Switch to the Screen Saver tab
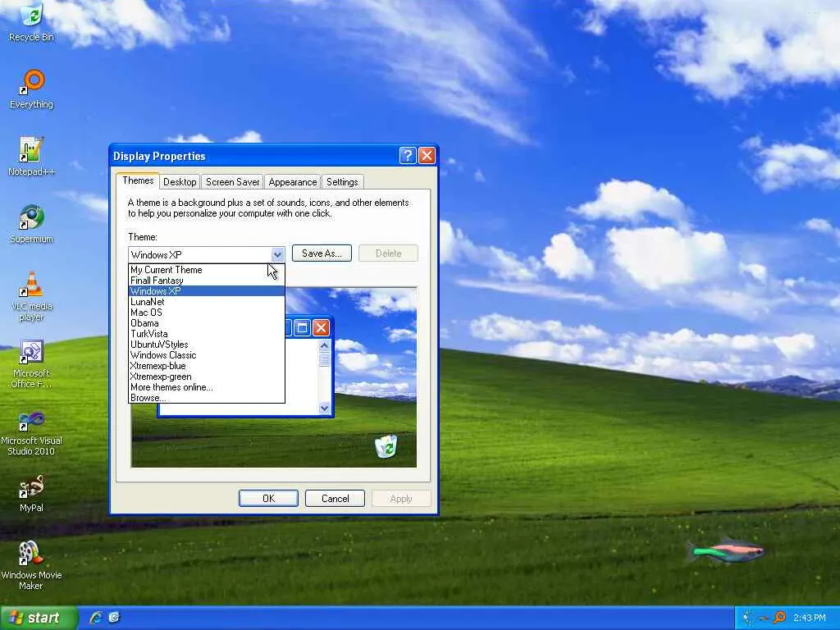Image resolution: width=840 pixels, height=630 pixels. 232,182
